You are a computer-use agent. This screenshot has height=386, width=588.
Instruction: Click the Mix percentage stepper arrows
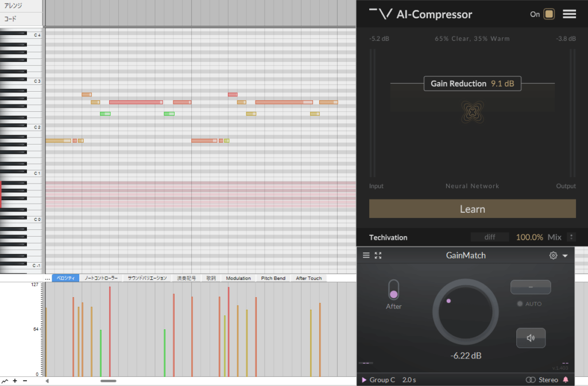pyautogui.click(x=571, y=237)
